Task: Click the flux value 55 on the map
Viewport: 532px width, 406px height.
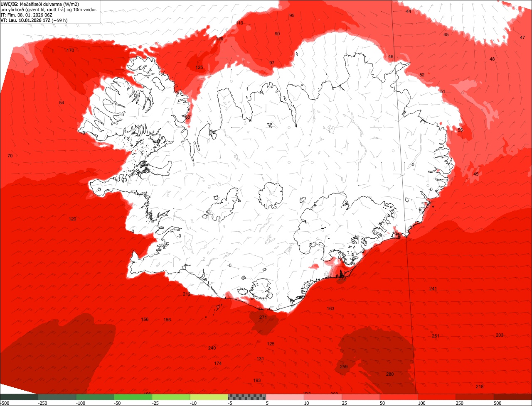Action: coord(460,130)
